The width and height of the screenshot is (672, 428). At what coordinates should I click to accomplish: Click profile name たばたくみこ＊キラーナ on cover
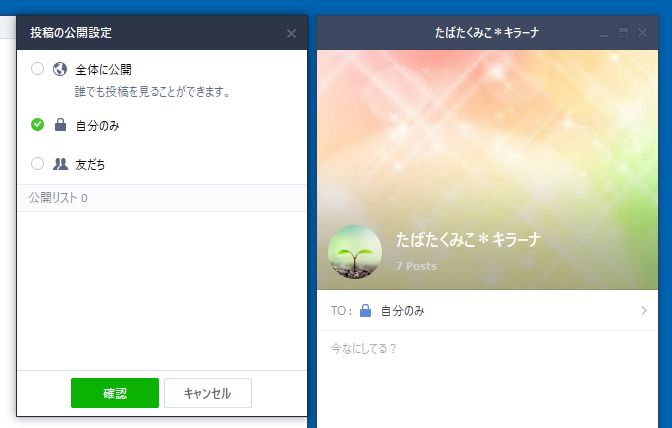click(468, 240)
